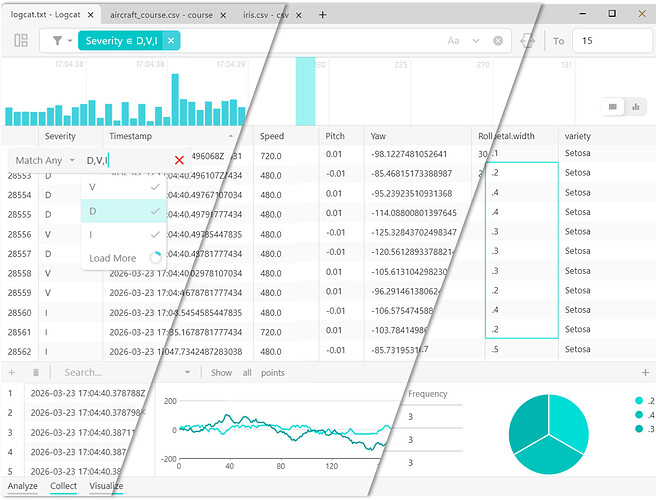Screen dimensions: 656x500
Task: Toggle the I severity option
Action: pos(122,234)
